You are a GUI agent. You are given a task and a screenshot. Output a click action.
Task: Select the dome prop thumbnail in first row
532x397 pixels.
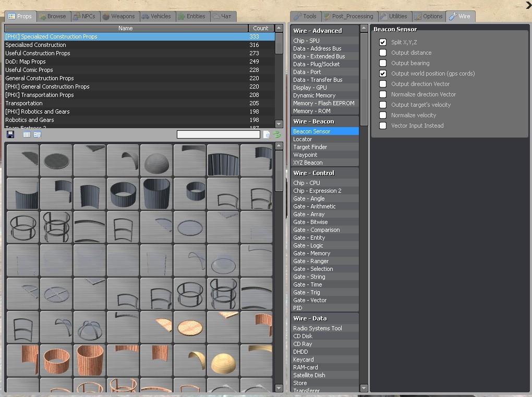pyautogui.click(x=156, y=161)
